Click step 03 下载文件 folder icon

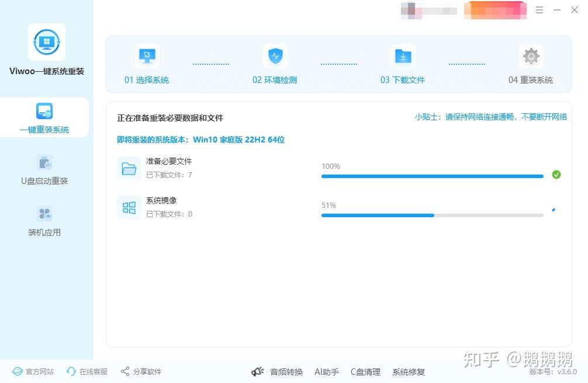[403, 56]
